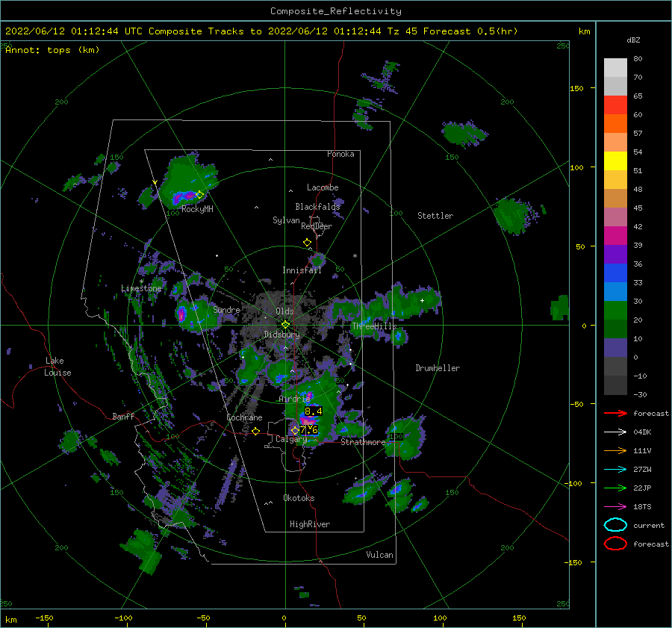Click the red forecast arrow in legend
This screenshot has height=628, width=672.
click(615, 413)
